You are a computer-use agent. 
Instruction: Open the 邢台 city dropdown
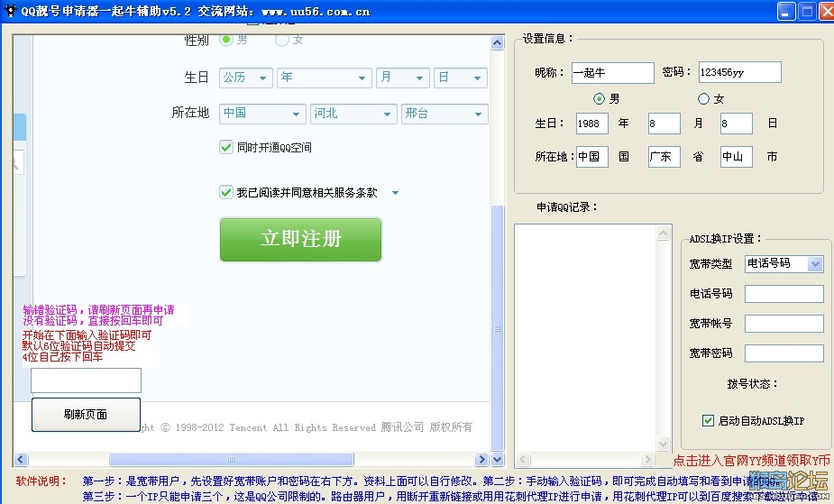[444, 114]
